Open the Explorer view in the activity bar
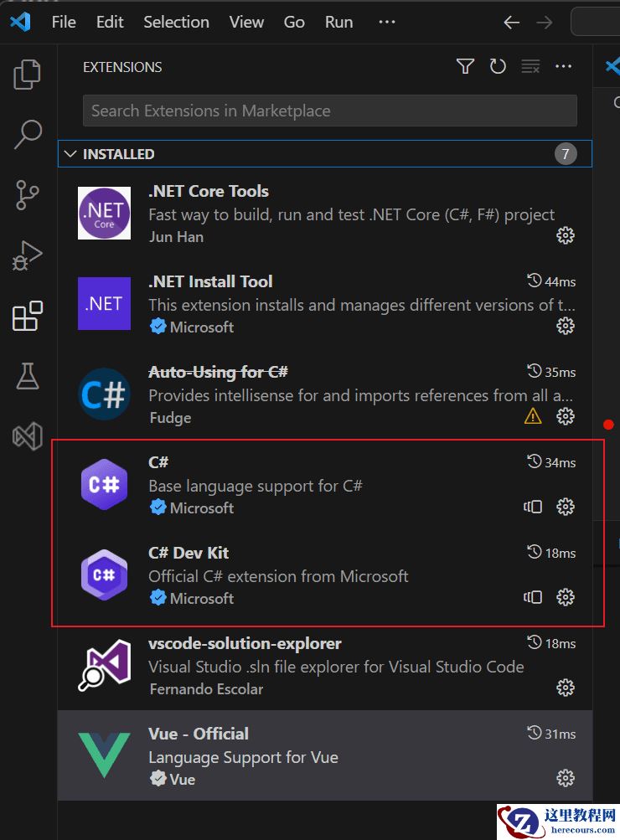The image size is (620, 840). 26,75
